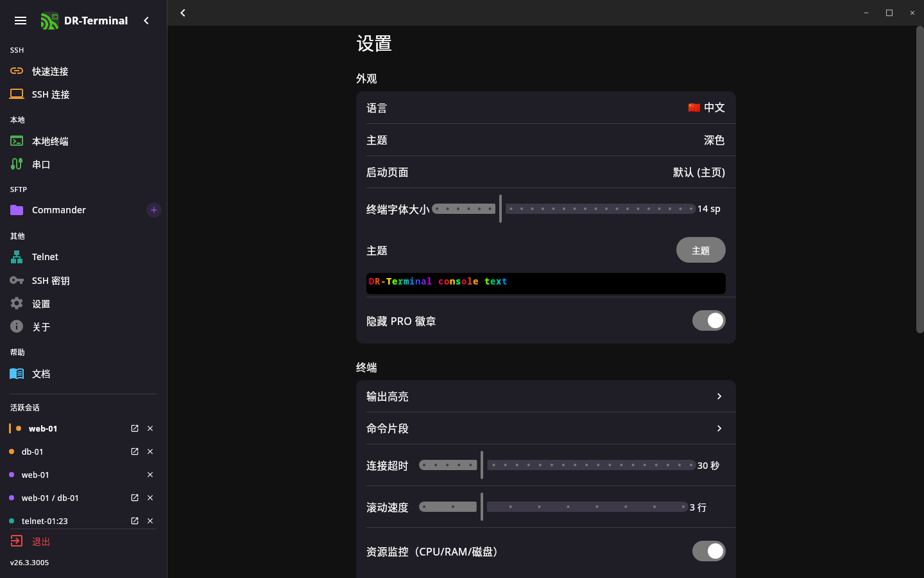
Task: Go back using the arrow above 设置
Action: click(x=183, y=13)
